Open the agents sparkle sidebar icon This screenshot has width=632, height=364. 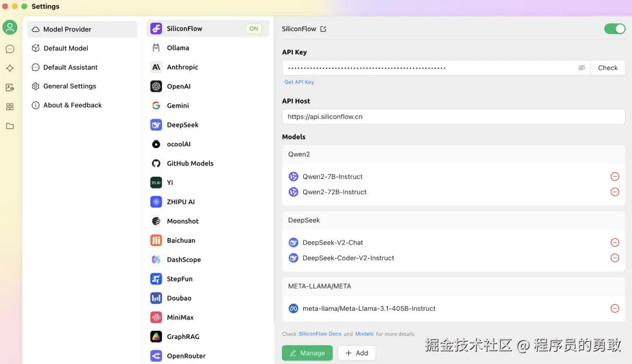tap(10, 68)
